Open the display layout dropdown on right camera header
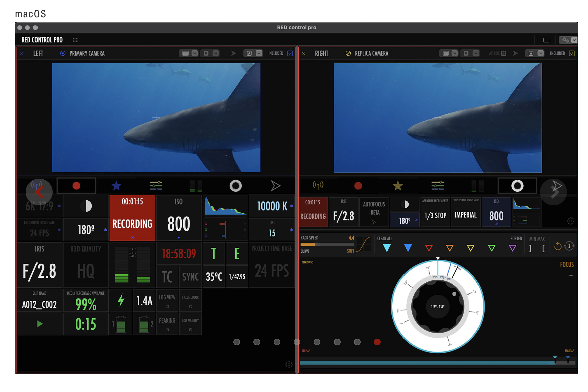Image resolution: width=588 pixels, height=392 pixels. pos(454,53)
